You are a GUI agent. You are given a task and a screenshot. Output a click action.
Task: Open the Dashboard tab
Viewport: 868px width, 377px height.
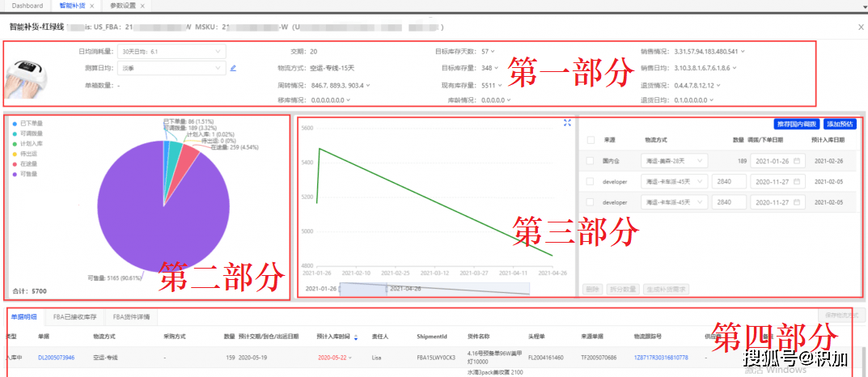pyautogui.click(x=27, y=6)
